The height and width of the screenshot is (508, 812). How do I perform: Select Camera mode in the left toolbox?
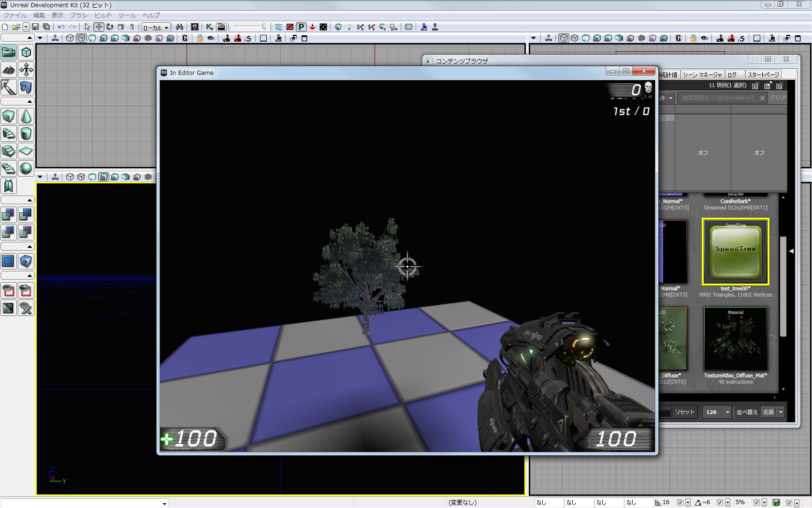coord(9,52)
